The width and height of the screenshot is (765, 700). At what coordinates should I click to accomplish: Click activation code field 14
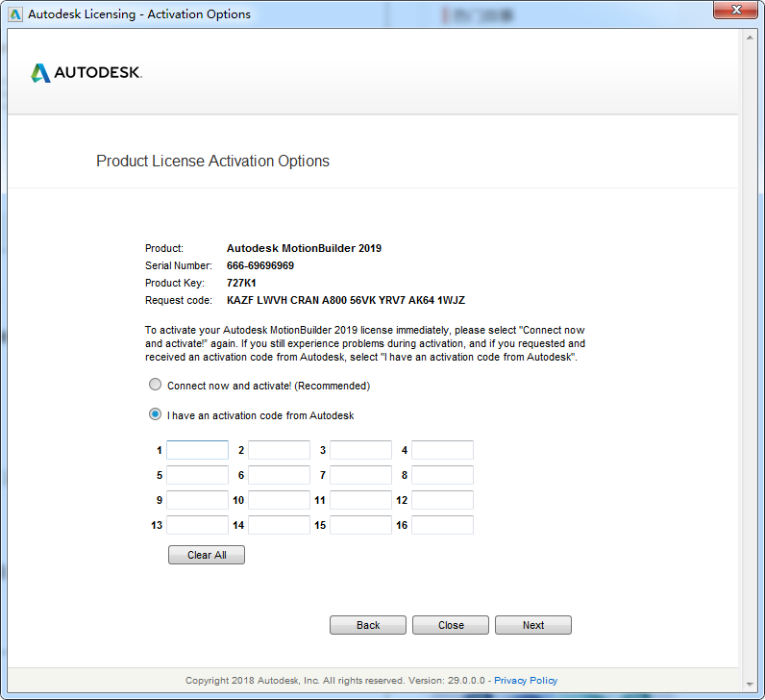[x=279, y=525]
